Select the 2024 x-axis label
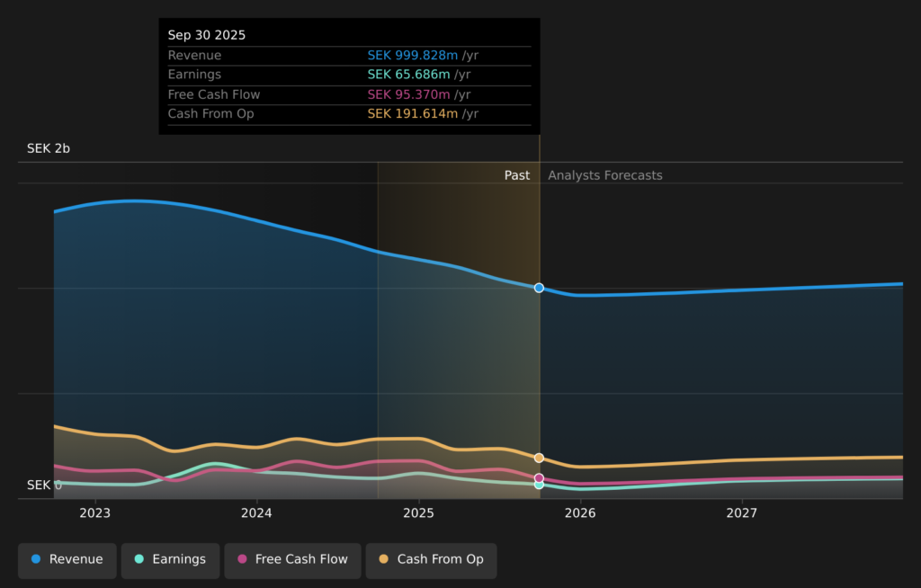The image size is (921, 588). [x=256, y=513]
